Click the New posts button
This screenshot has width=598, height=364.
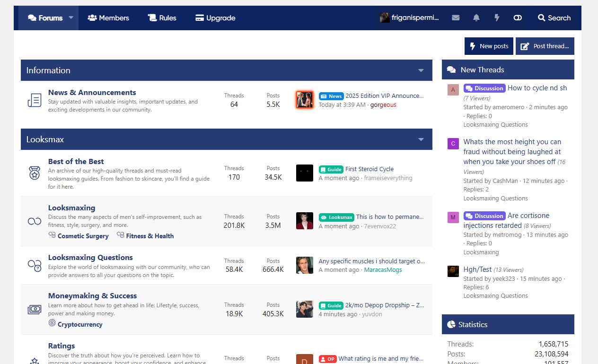[489, 46]
